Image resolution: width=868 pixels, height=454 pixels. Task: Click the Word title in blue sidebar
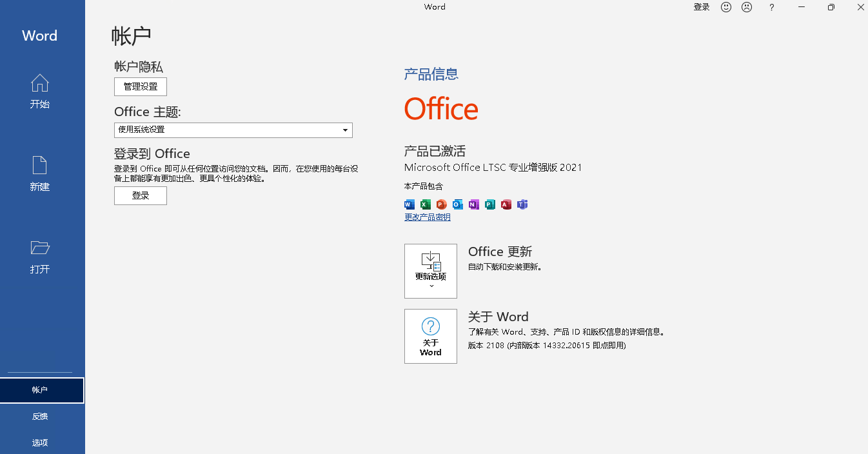[40, 35]
